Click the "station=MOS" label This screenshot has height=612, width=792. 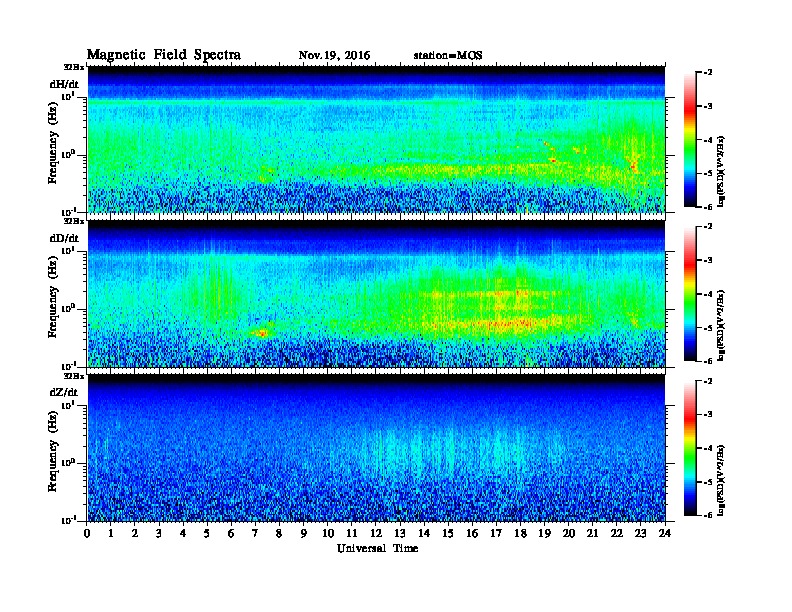[x=448, y=56]
